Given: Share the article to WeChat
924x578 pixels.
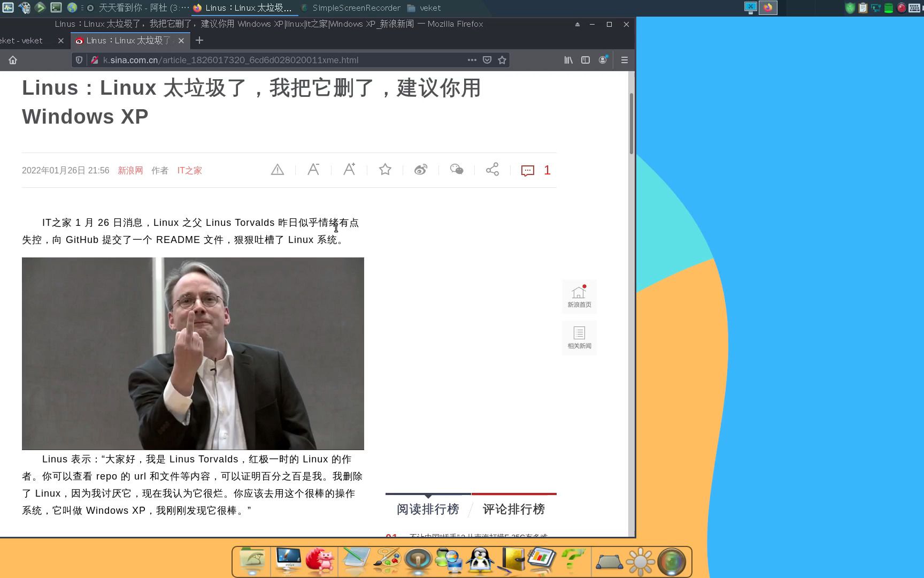Looking at the screenshot, I should (457, 170).
